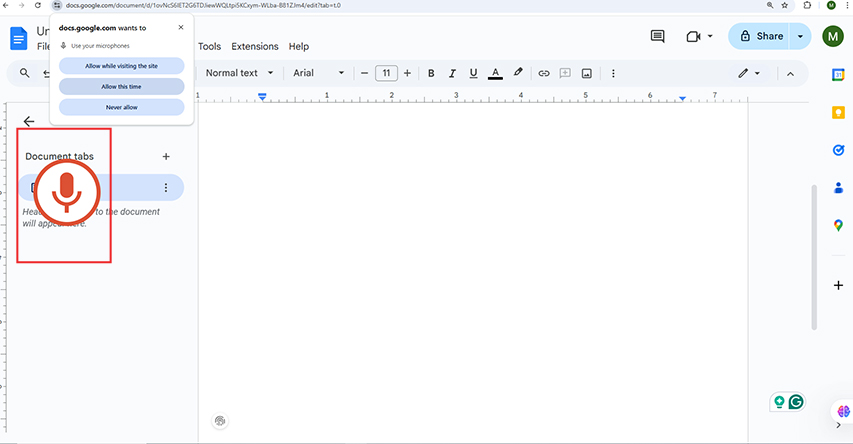Click the add comment toolbar icon
This screenshot has height=444, width=853.
coord(565,73)
